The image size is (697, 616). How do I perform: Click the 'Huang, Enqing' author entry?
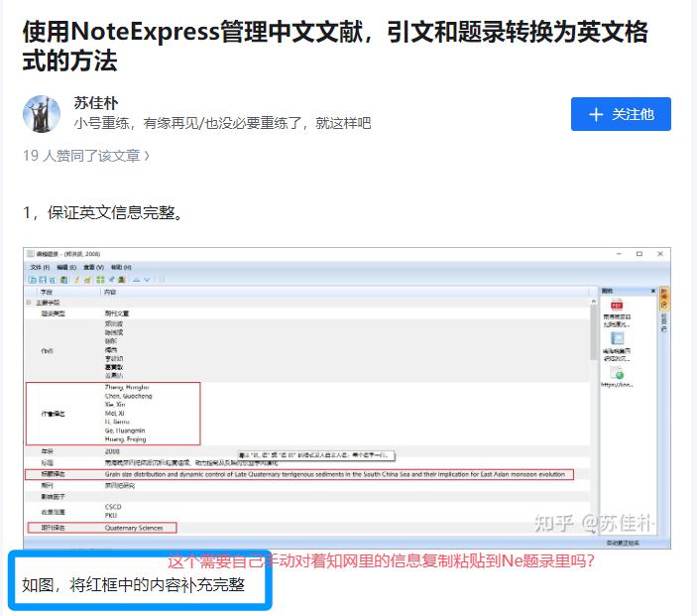[x=125, y=439]
